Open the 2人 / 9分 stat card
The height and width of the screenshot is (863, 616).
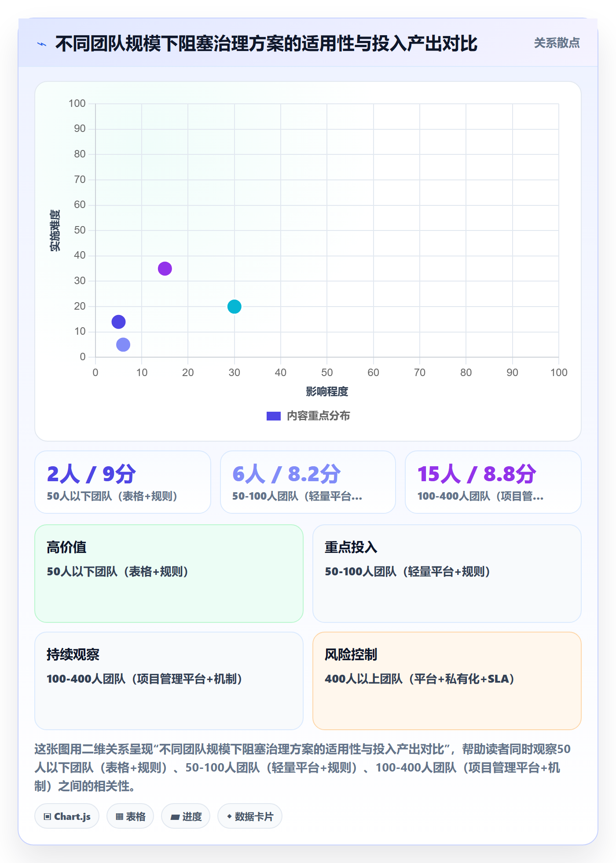pos(123,482)
